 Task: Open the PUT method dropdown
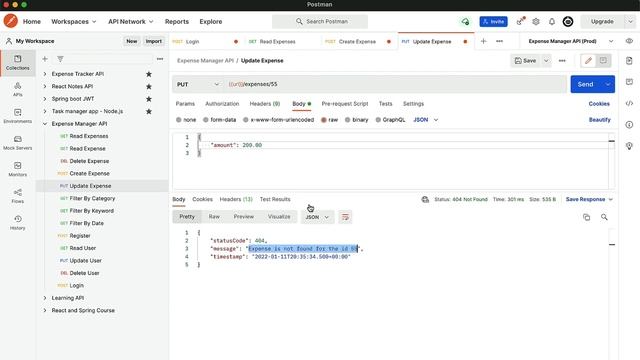pyautogui.click(x=198, y=84)
